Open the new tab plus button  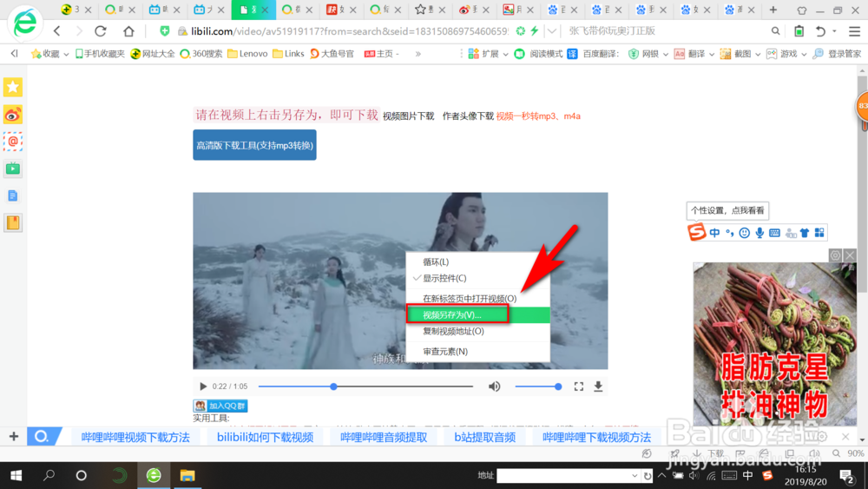(x=773, y=10)
